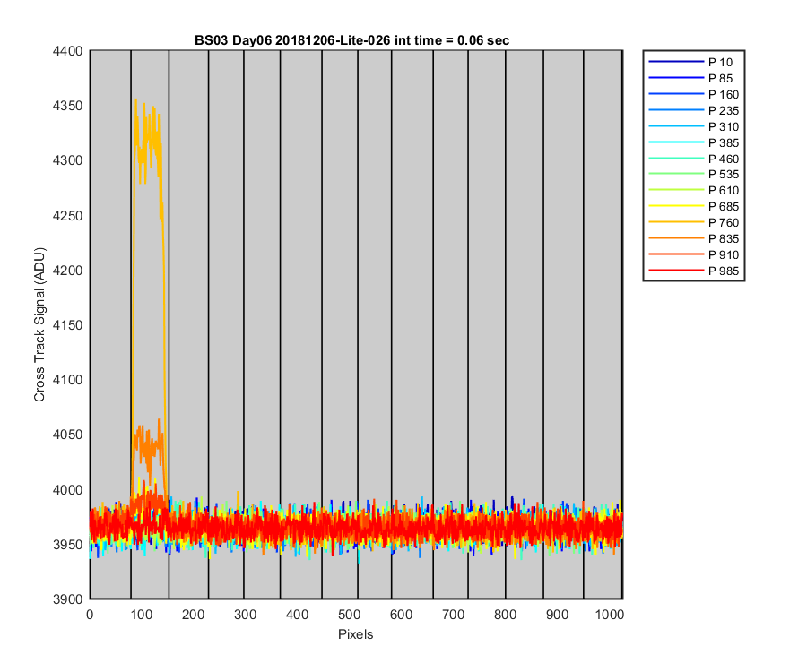Screen dimensions: 807x672
Task: Click y-axis tick label '4050'
Action: [67, 435]
